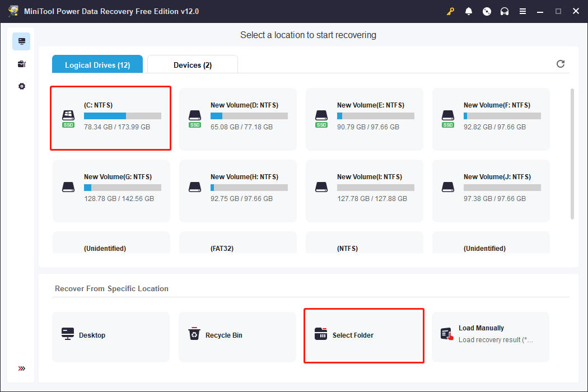Image resolution: width=588 pixels, height=392 pixels.
Task: Click the Recycle Bin label
Action: coord(224,335)
